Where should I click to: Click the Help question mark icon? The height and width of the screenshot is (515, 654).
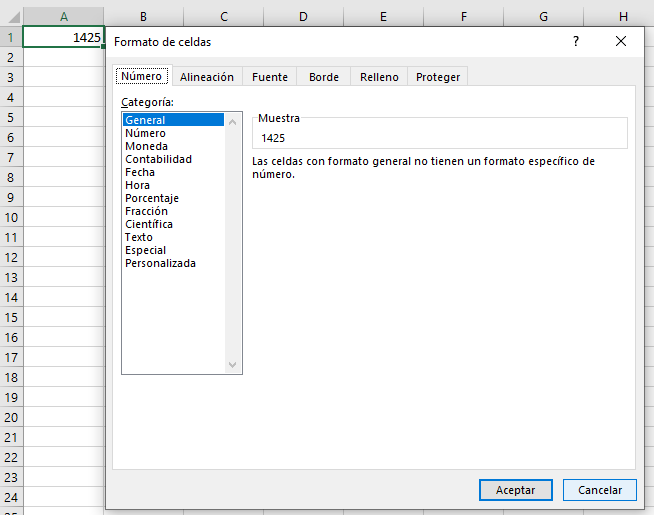click(576, 41)
